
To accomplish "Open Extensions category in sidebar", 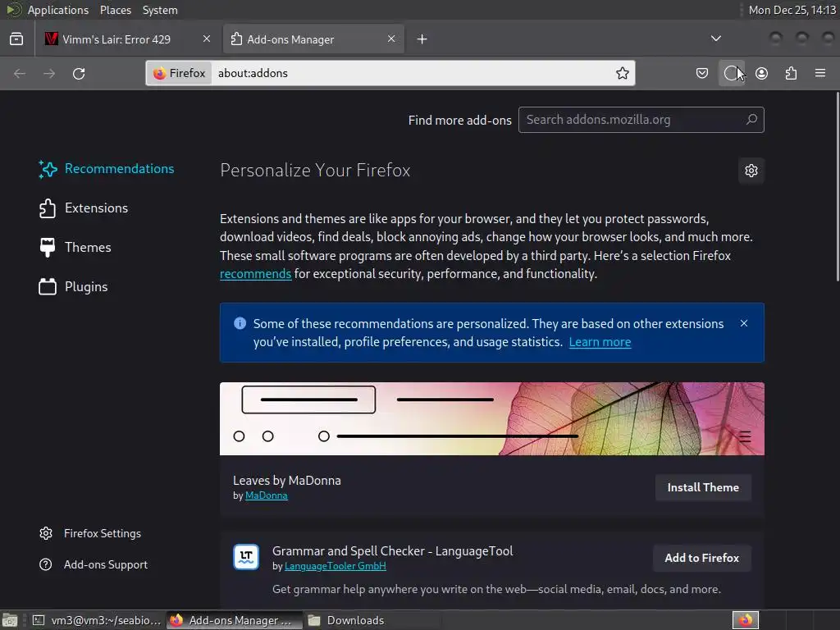I will pos(84,208).
